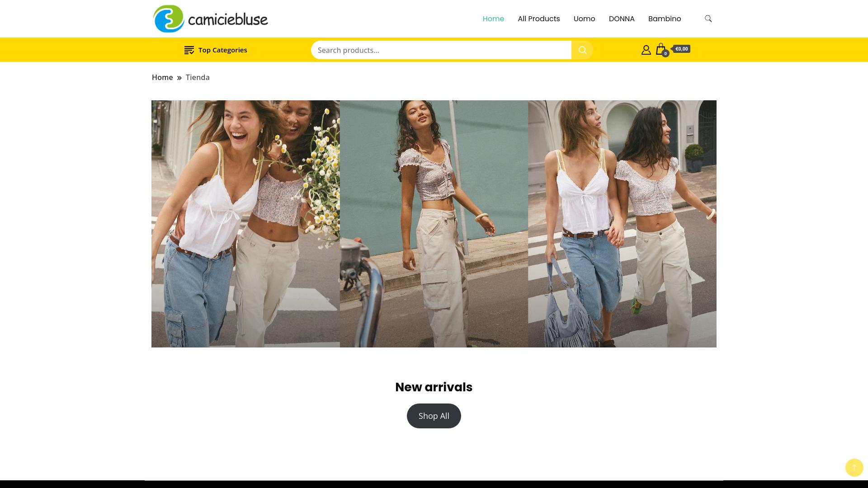Focus the Search products input field

[441, 50]
